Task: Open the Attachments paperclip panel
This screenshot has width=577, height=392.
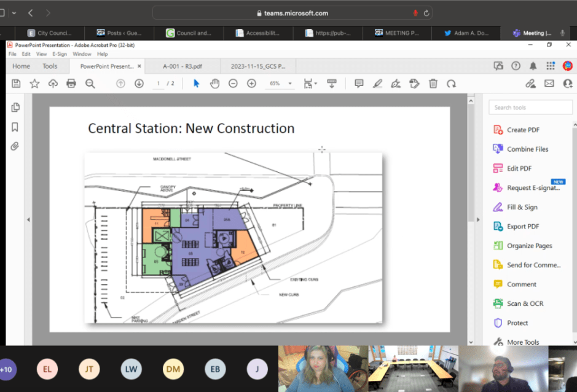Action: pos(15,146)
